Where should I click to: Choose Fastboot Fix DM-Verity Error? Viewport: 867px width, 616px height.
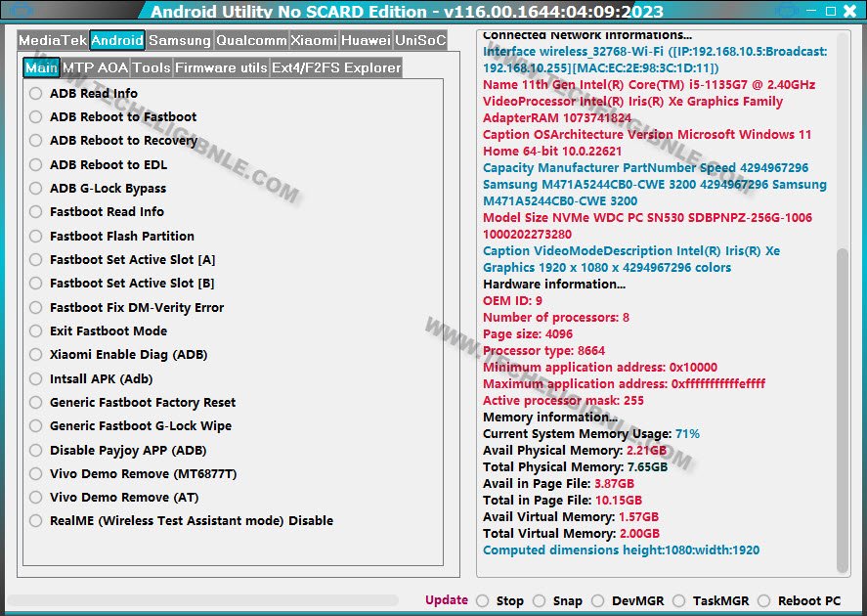[x=36, y=307]
